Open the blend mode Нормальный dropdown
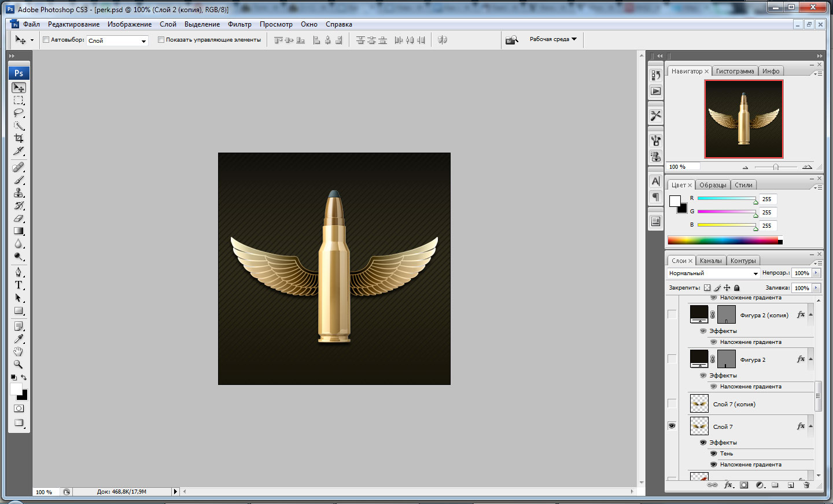The image size is (833, 504). [x=713, y=273]
